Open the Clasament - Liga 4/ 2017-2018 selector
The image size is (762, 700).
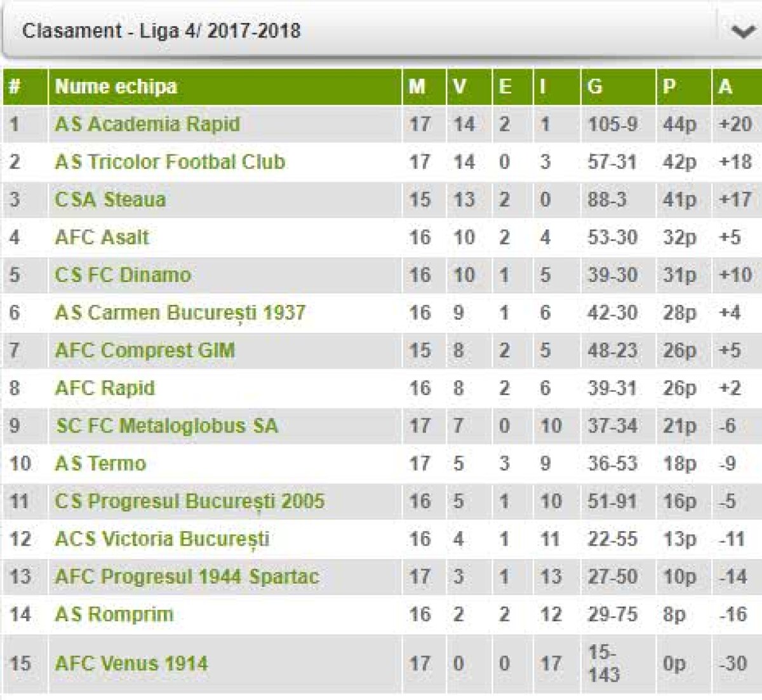coord(161,31)
